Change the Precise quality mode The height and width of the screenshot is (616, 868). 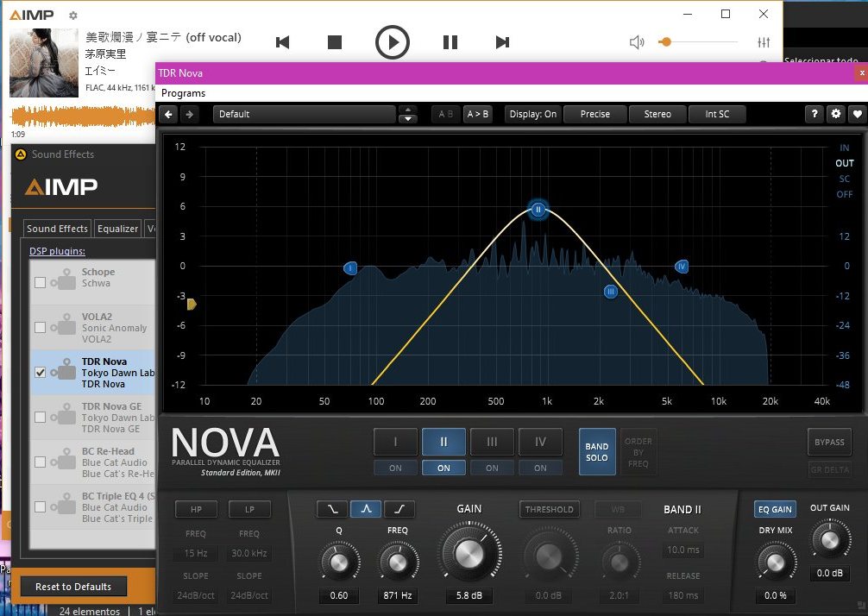click(x=595, y=114)
